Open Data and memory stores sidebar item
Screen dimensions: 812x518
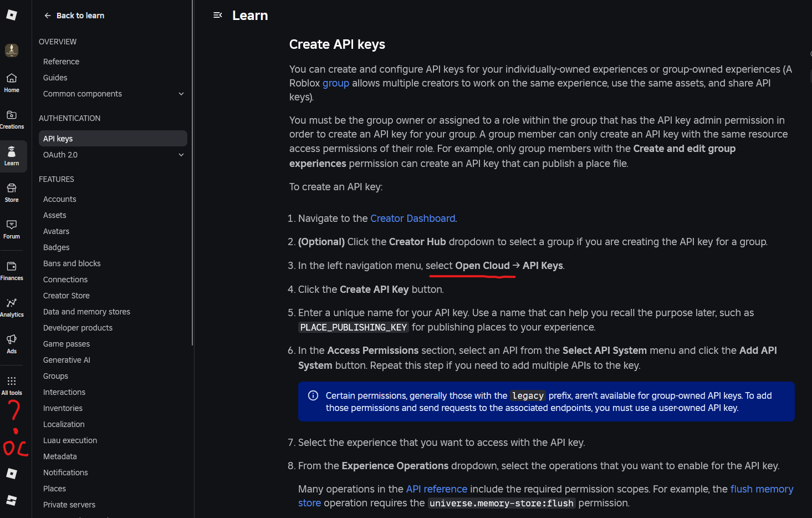coord(86,312)
